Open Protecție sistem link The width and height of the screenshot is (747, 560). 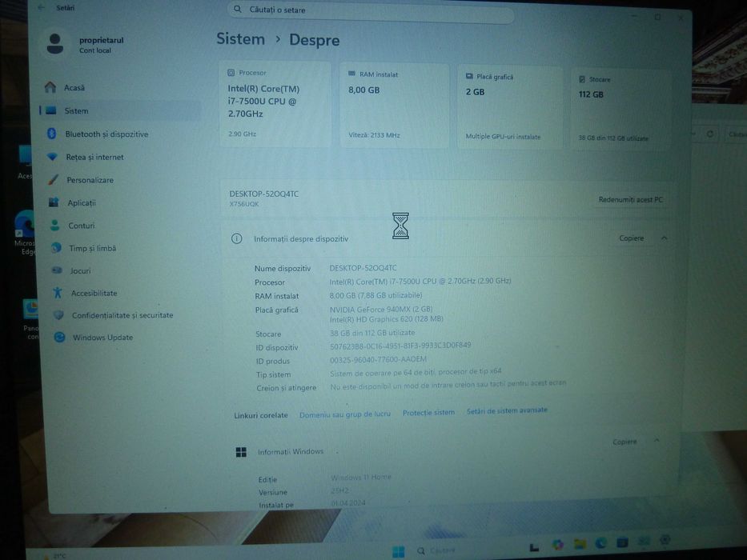[x=428, y=412]
